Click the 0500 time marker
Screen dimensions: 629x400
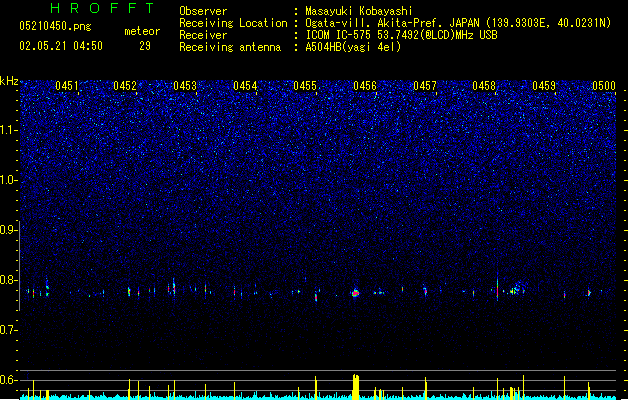point(604,86)
